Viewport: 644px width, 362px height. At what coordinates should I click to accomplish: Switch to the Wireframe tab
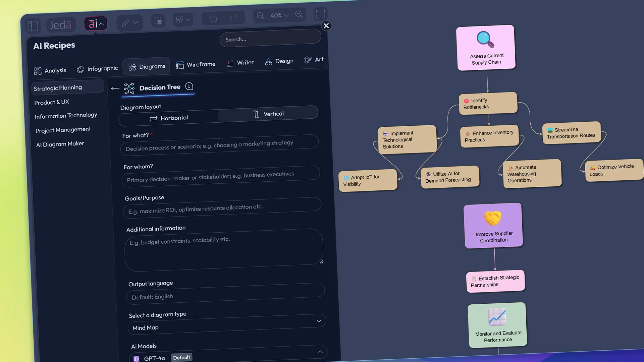click(x=196, y=64)
